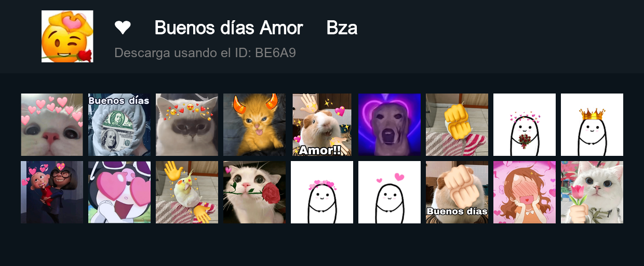
Task: Open the cockatiel with waving hand sticker
Action: coord(187,192)
